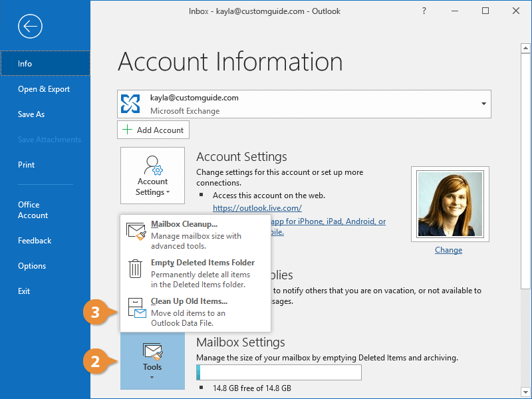
Task: Click the scrollbar up arrow
Action: (x=525, y=48)
